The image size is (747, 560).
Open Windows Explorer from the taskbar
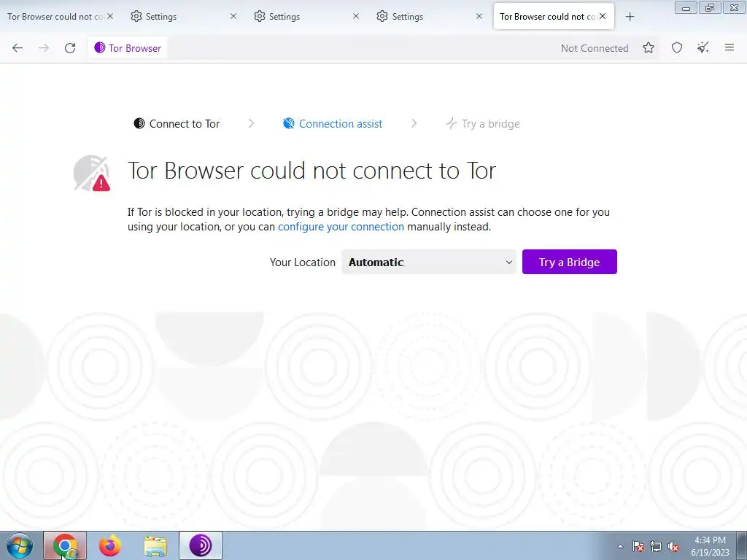coord(155,545)
